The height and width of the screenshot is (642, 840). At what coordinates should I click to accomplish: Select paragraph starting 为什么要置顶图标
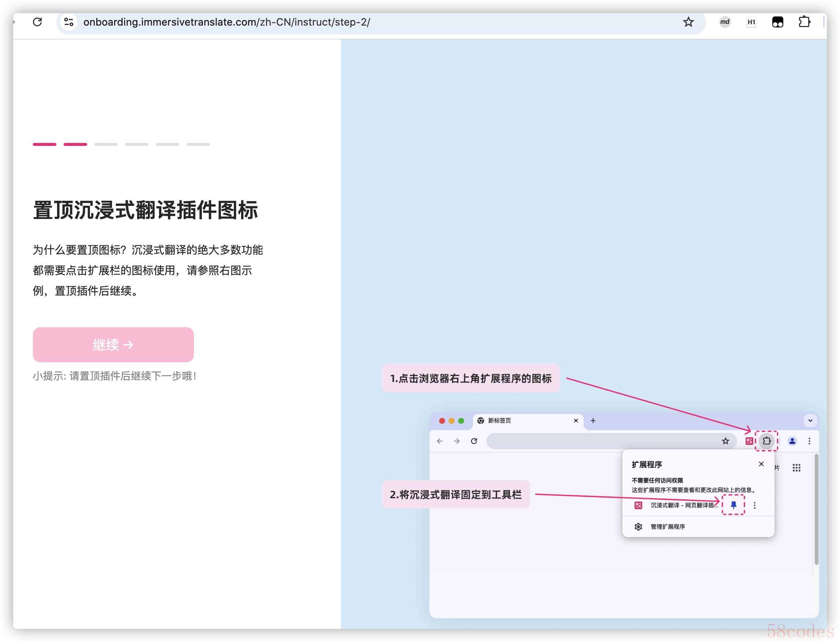(x=148, y=270)
